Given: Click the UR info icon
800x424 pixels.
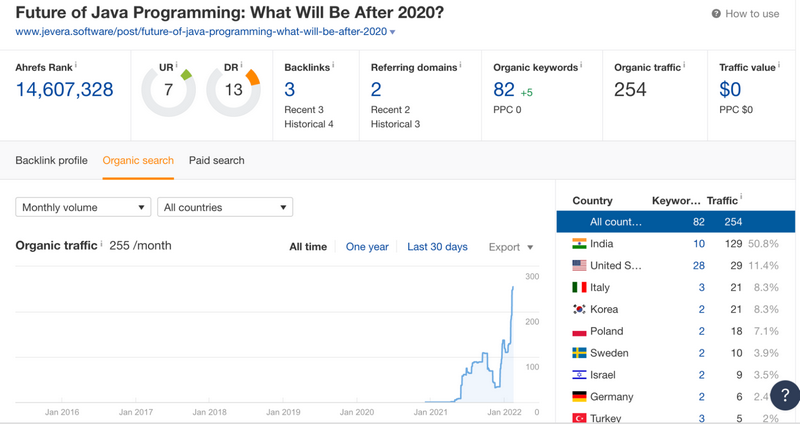Looking at the screenshot, I should click(x=177, y=64).
